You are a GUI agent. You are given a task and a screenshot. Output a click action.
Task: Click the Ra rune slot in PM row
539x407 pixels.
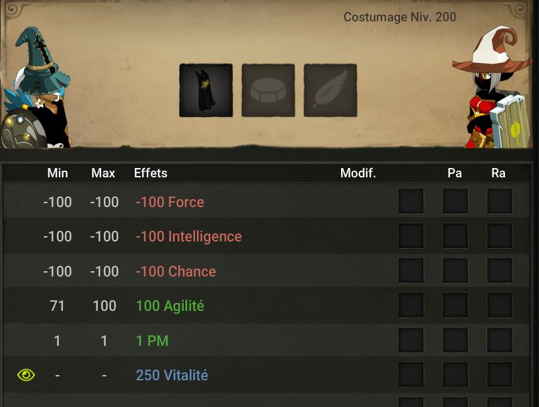pos(499,340)
